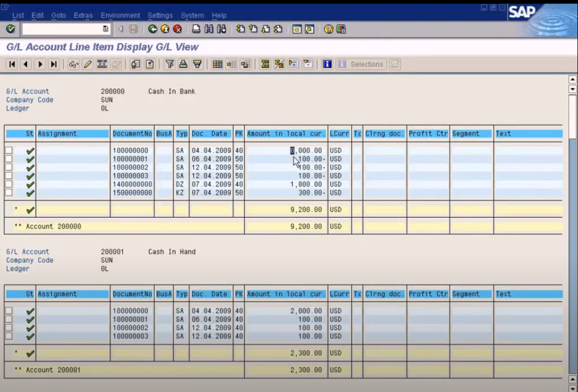Click in the command input field

pos(62,29)
